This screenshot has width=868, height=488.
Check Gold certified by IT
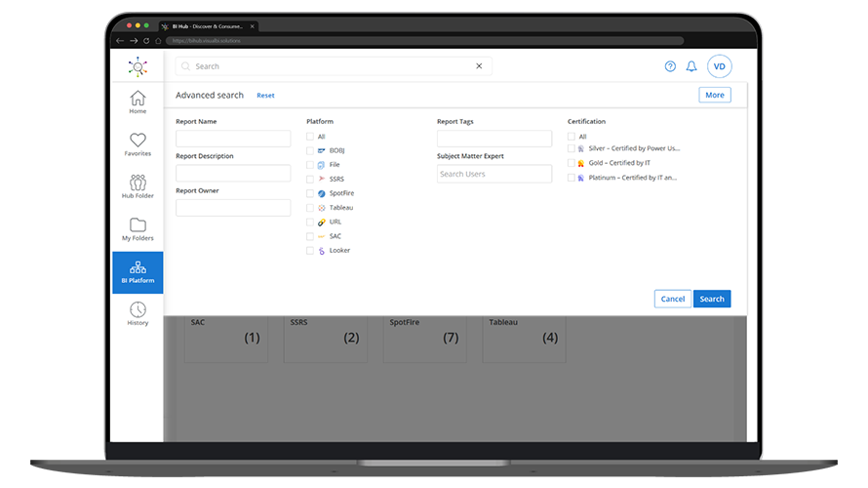pos(572,163)
